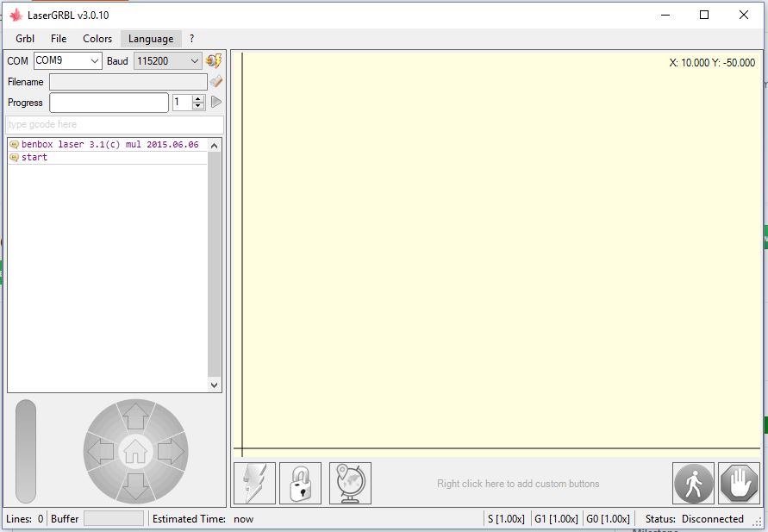Click the Lines count in status bar

click(24, 519)
